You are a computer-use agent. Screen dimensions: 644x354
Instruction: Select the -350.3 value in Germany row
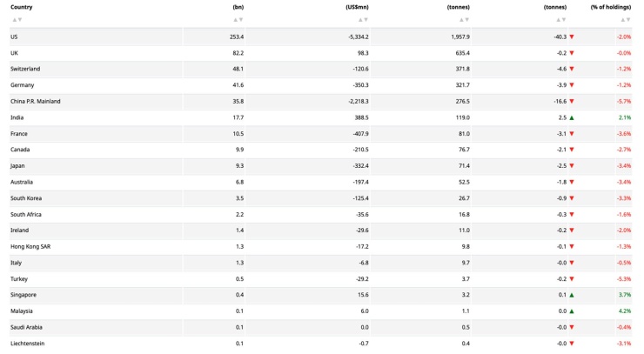coord(360,85)
